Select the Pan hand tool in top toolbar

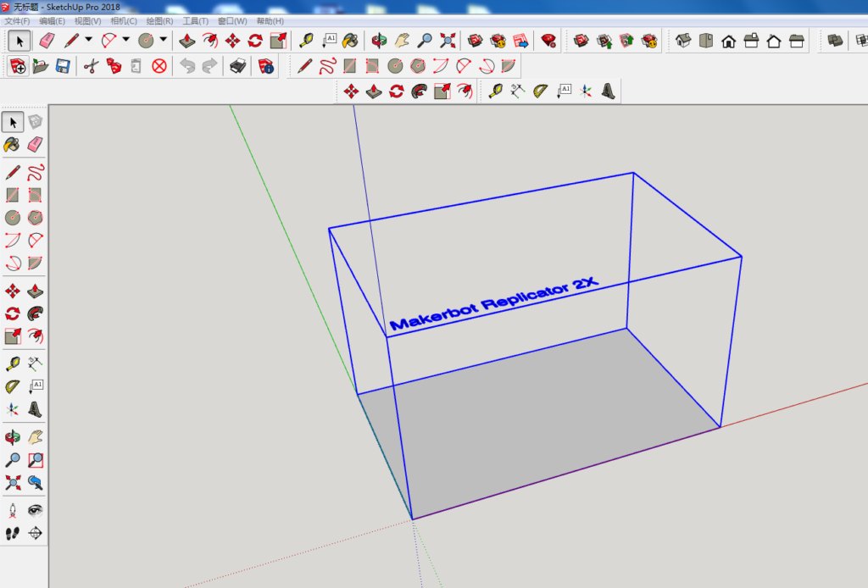coord(402,41)
